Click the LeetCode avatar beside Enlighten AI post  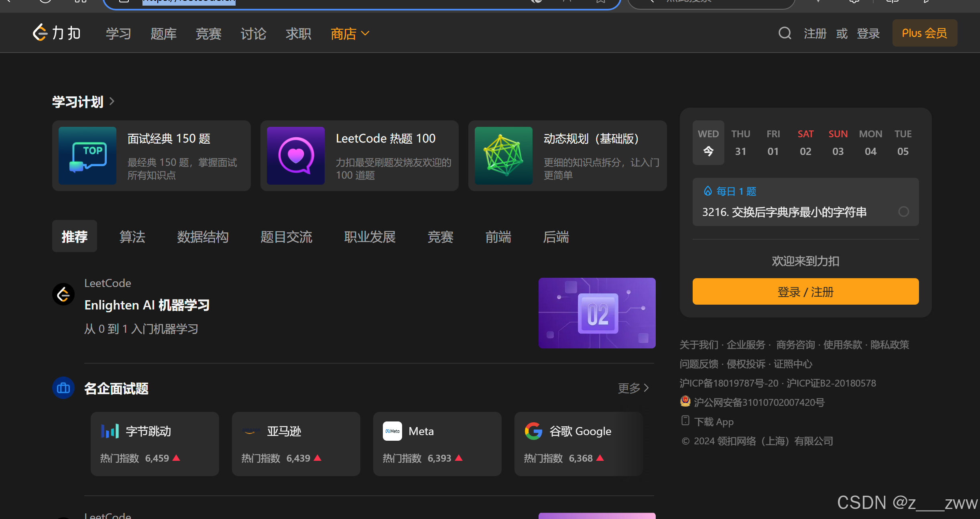(x=63, y=294)
